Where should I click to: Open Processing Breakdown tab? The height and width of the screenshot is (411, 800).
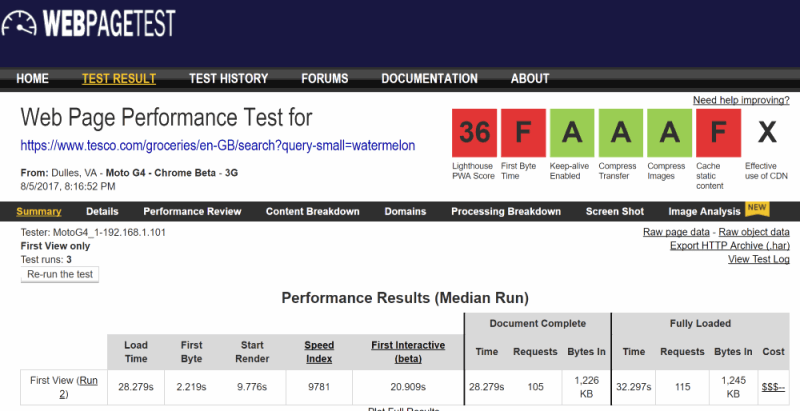506,212
